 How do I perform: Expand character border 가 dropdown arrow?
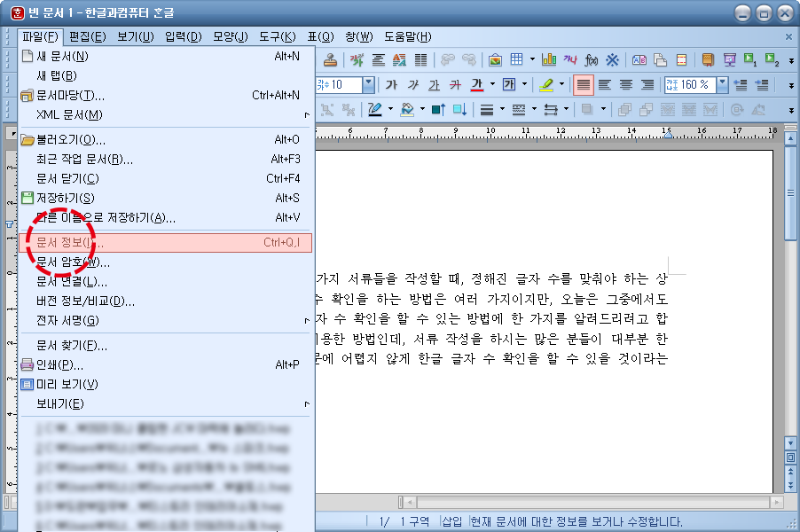[524, 84]
